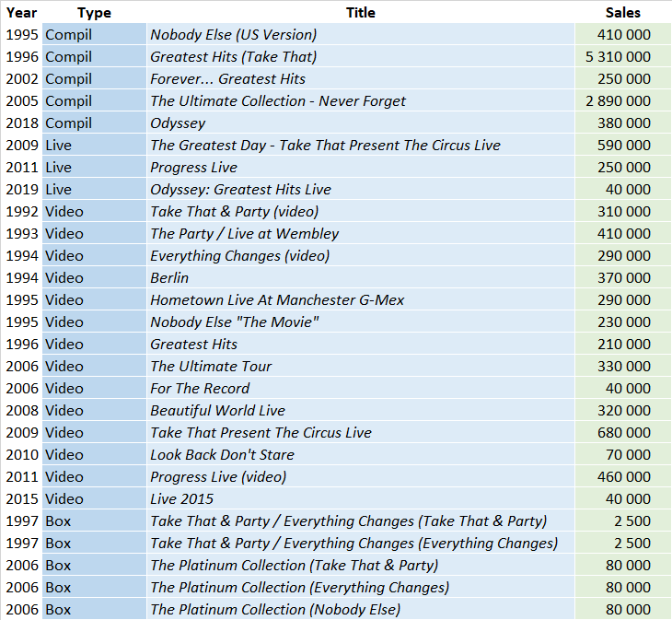Click 'Live' type in the Progress Live row
Viewport: 672px width, 620px height.
[x=58, y=168]
